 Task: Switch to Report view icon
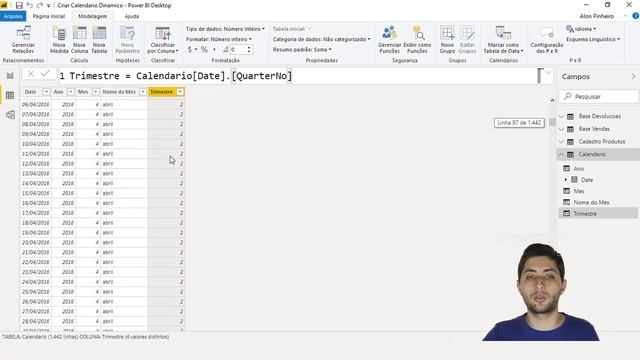(10, 76)
